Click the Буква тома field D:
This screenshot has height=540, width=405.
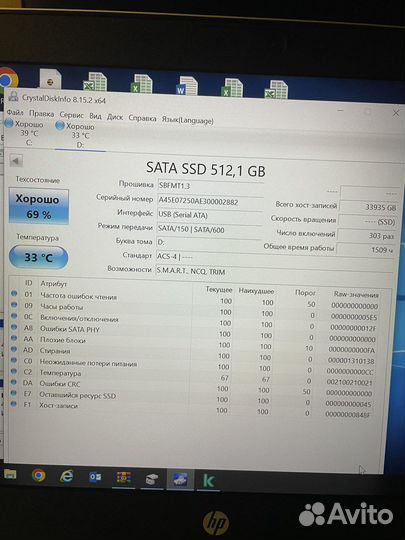[x=208, y=243]
